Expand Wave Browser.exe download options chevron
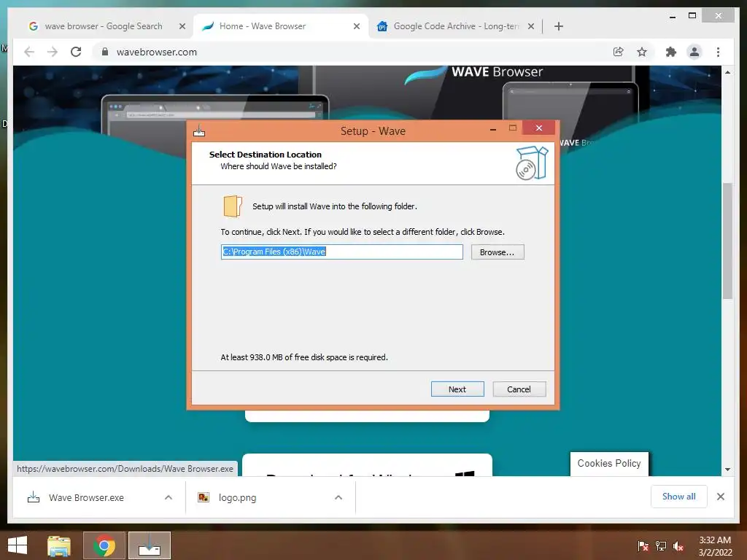 point(169,497)
